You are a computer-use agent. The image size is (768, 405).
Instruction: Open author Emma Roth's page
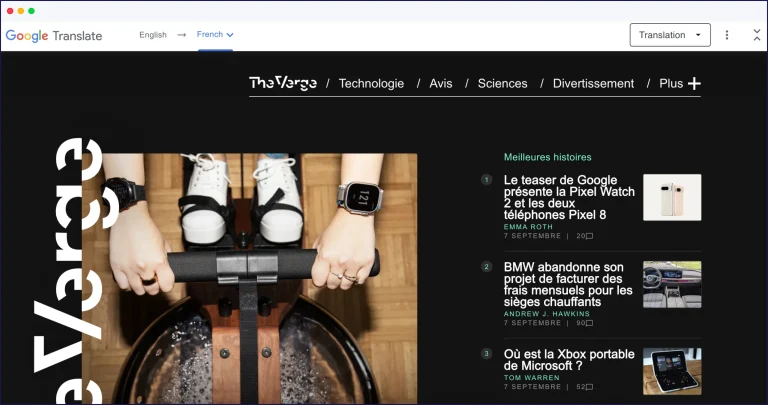point(528,227)
